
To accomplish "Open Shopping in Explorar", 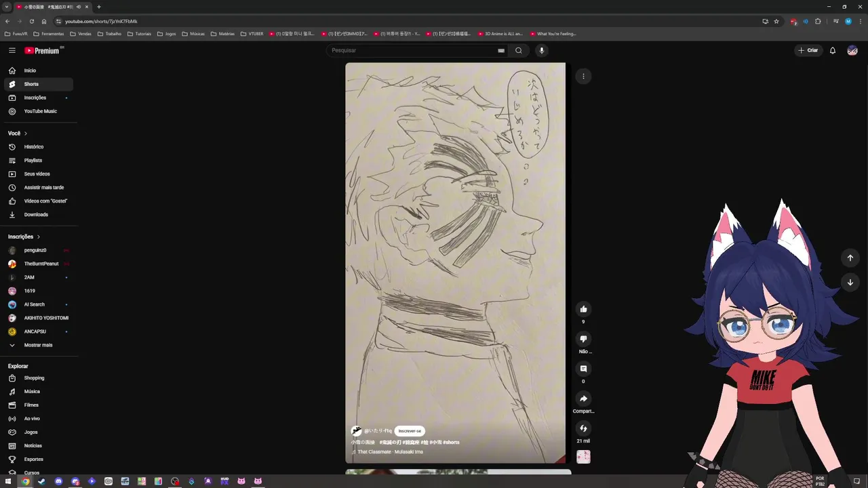I will click(x=39, y=378).
